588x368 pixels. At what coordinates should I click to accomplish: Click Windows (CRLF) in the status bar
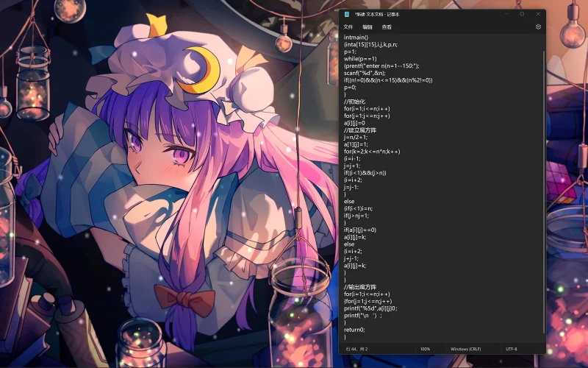465,349
